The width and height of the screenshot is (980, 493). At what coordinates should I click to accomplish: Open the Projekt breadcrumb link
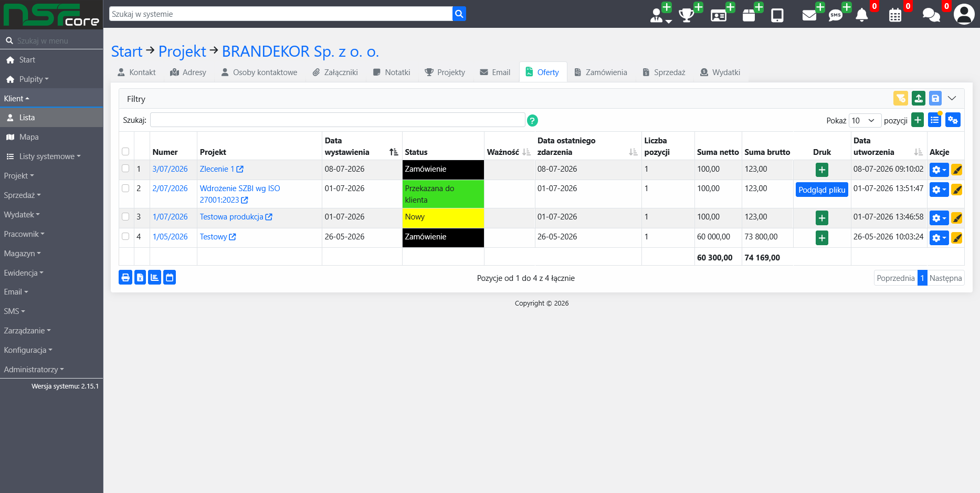(182, 51)
